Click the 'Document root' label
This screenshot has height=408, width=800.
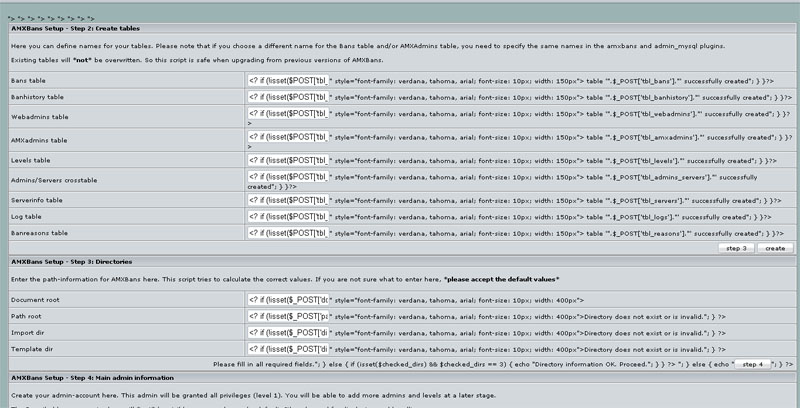35,300
